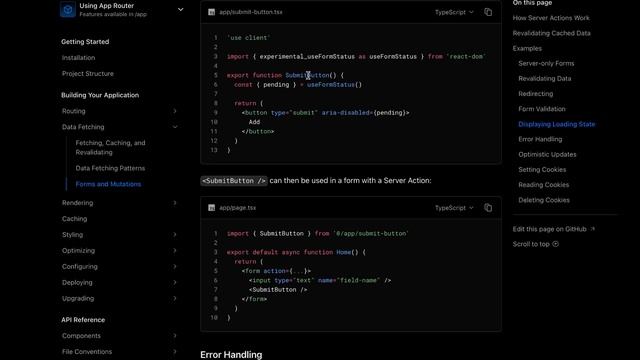Click the useFormStatus() call in code
The height and width of the screenshot is (360, 640).
[x=334, y=84]
